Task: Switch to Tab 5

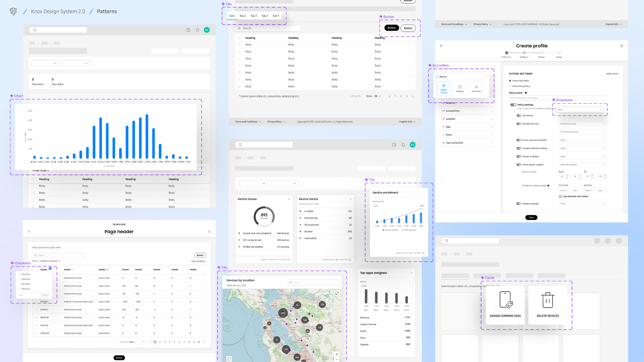Action: tap(276, 16)
